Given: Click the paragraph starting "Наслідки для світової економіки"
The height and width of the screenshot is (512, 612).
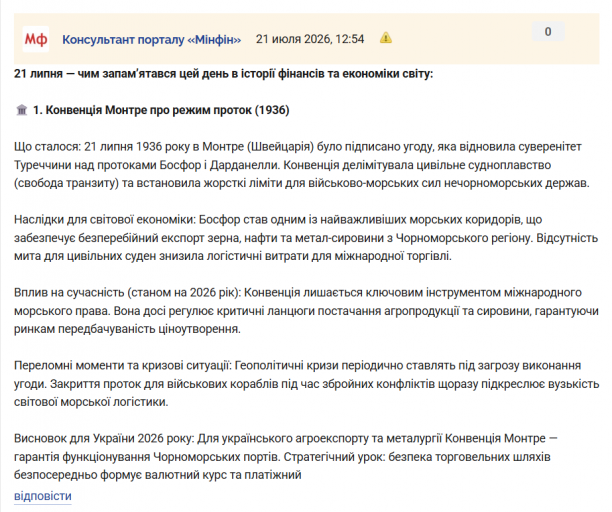Looking at the screenshot, I should (306, 238).
